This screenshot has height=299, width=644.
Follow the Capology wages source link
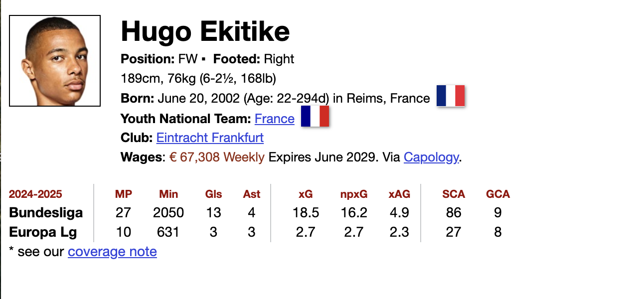coord(431,157)
